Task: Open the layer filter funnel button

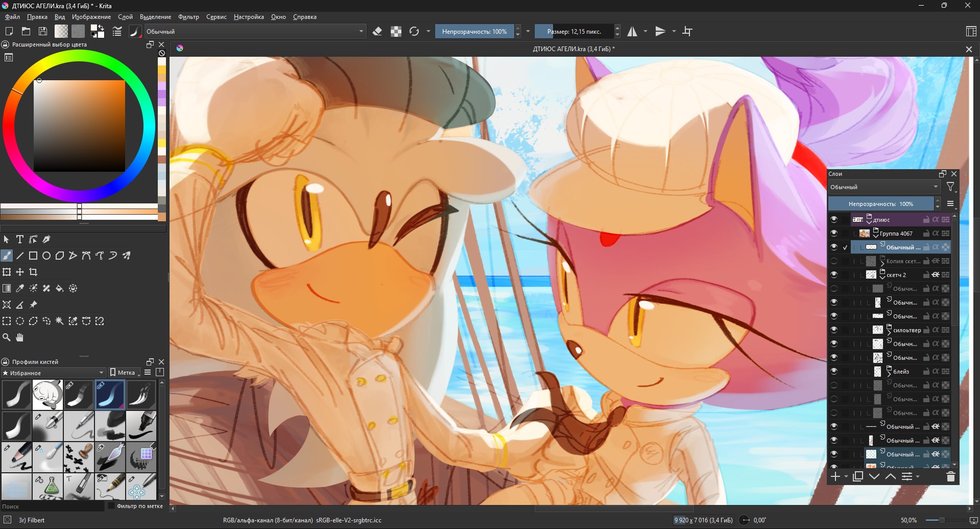Action: point(950,187)
